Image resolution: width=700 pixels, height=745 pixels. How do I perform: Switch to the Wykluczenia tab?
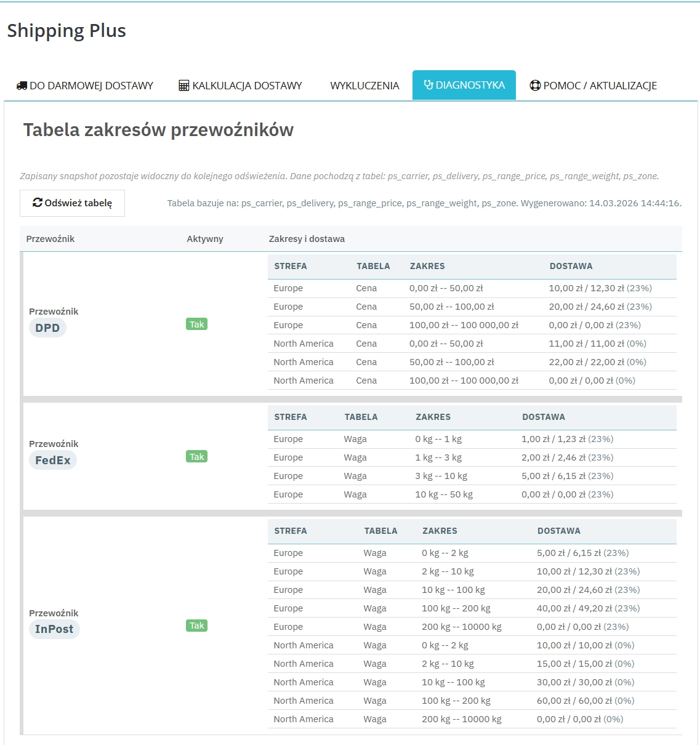tap(364, 85)
